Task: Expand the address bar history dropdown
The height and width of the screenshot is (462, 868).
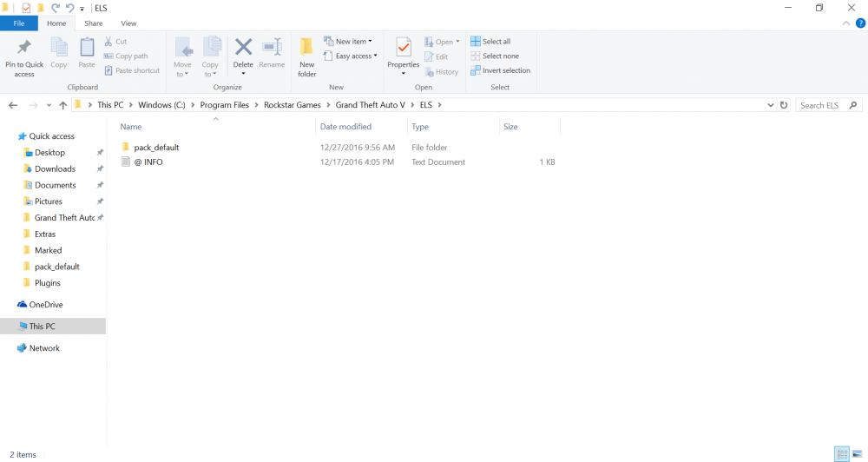Action: [770, 105]
